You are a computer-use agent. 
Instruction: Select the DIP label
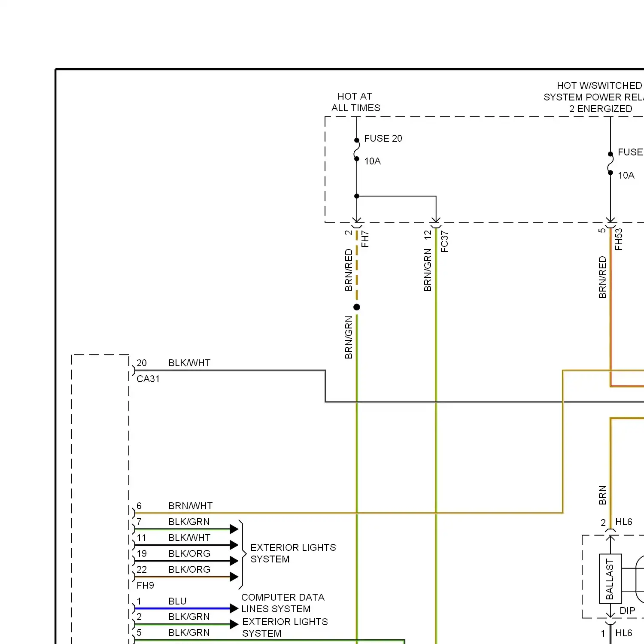[627, 611]
